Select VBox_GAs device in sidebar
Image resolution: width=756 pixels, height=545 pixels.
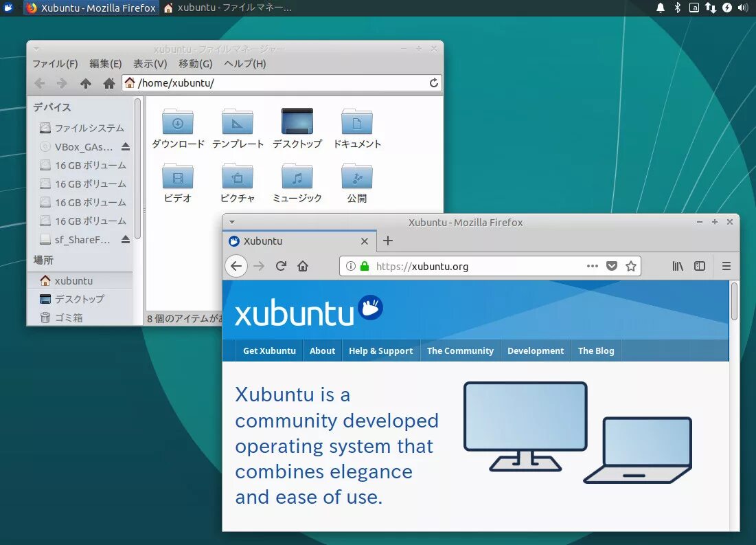click(x=76, y=147)
